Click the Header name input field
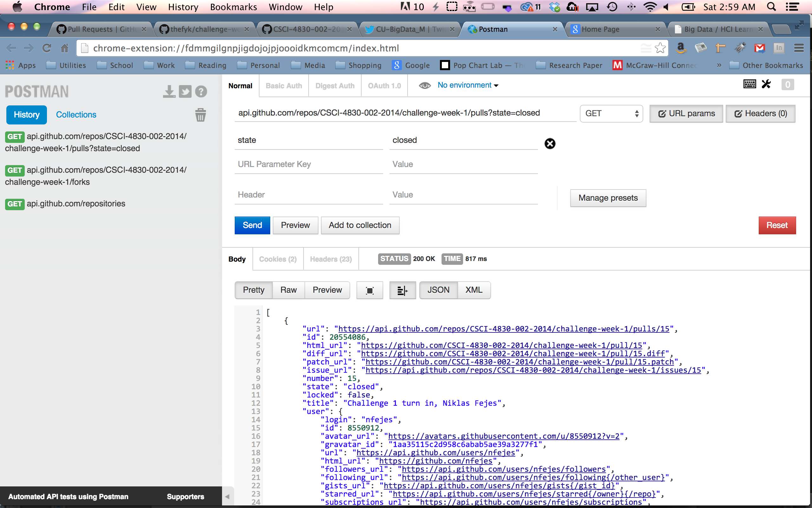The image size is (812, 508). pos(309,195)
